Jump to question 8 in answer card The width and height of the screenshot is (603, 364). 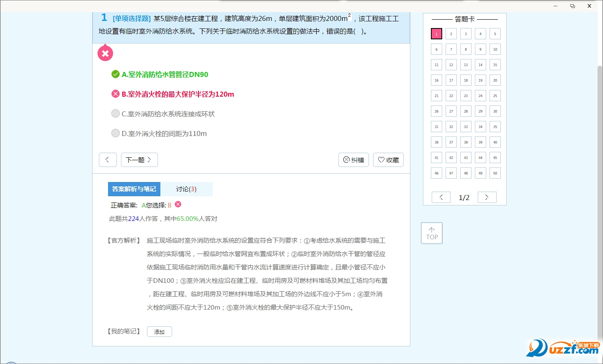point(466,49)
